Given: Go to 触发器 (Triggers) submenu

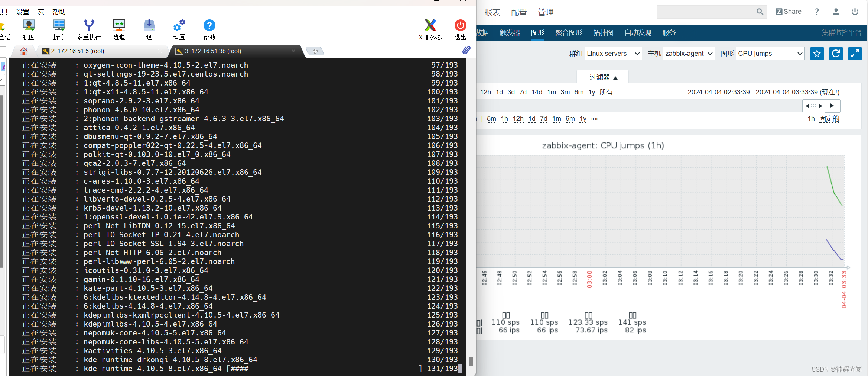Looking at the screenshot, I should 510,33.
